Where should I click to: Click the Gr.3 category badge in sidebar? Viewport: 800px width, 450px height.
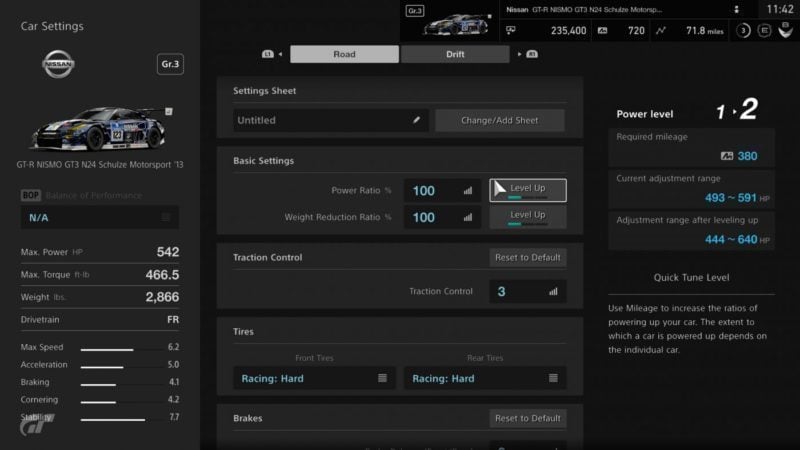(x=170, y=64)
